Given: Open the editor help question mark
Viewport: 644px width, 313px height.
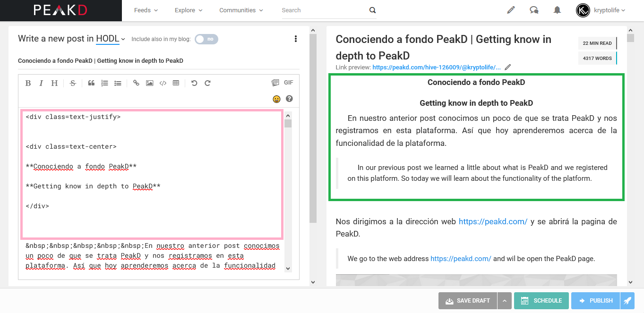Looking at the screenshot, I should [x=289, y=99].
